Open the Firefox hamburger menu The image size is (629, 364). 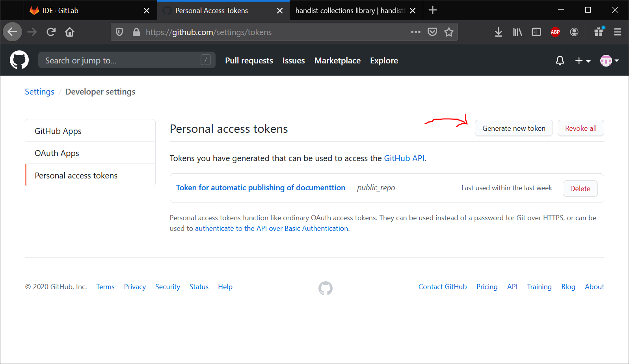617,32
